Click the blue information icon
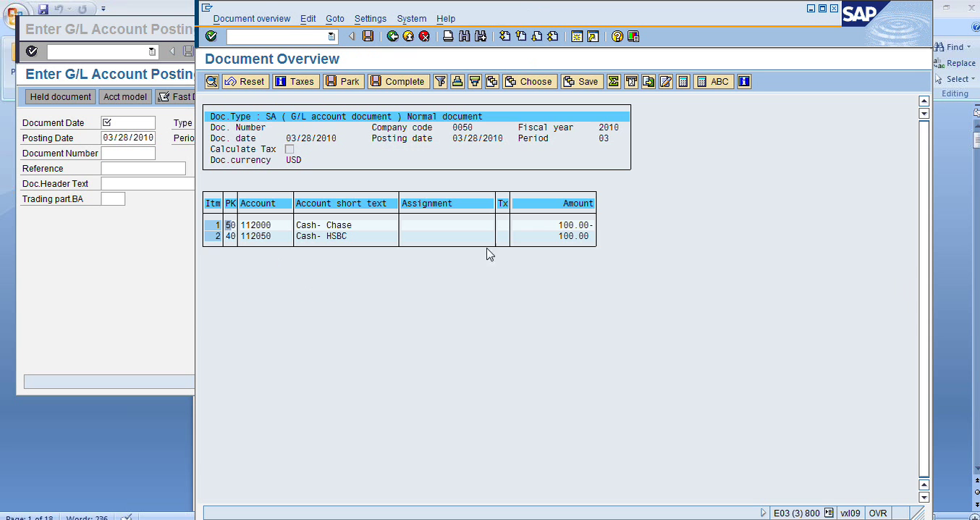980x520 pixels. (x=744, y=82)
